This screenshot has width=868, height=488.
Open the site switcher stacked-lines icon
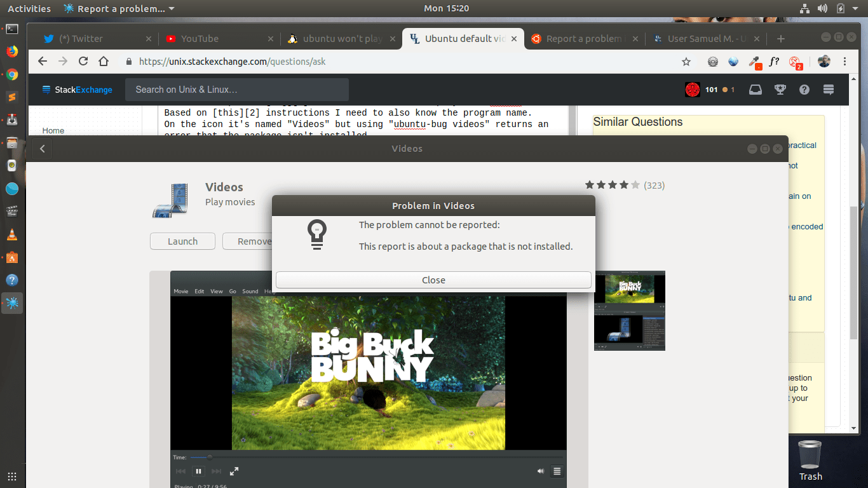click(828, 89)
